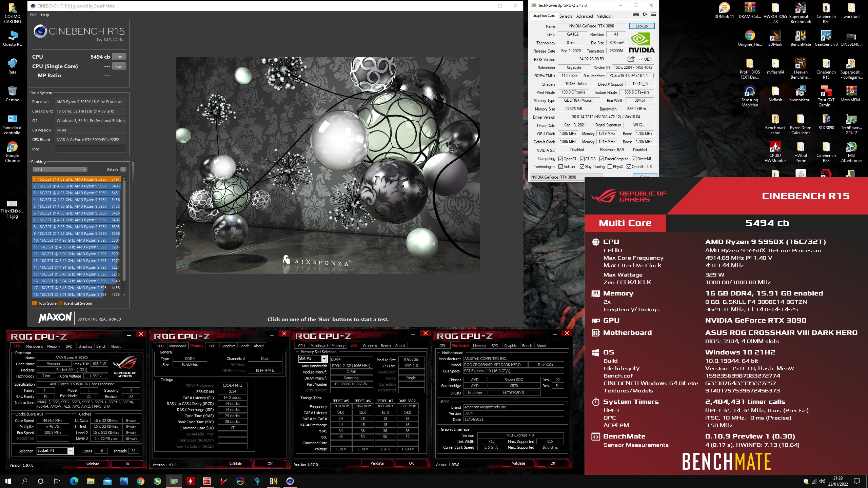Open Graphics tab in the CPU-Z Memory window

pyautogui.click(x=228, y=346)
